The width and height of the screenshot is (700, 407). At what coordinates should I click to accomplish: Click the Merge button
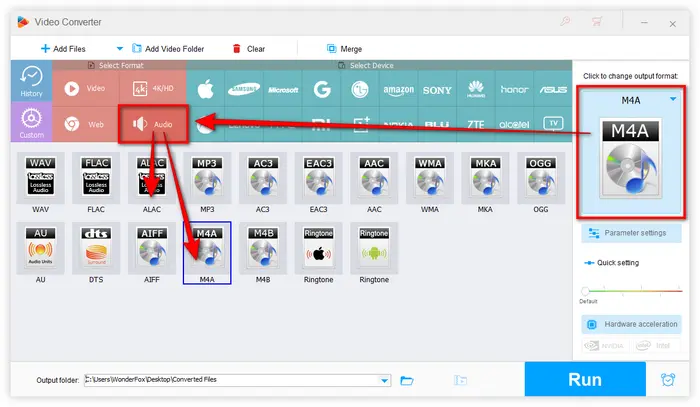pyautogui.click(x=344, y=49)
